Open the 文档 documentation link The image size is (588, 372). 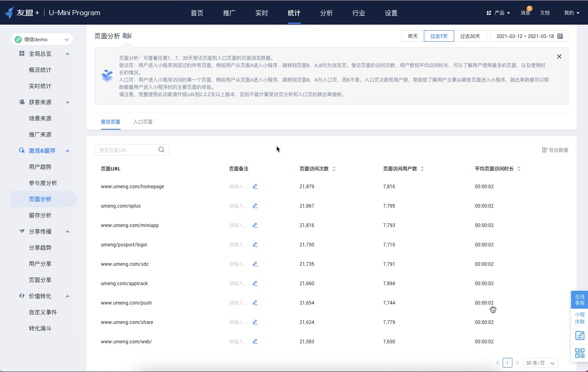(x=545, y=13)
